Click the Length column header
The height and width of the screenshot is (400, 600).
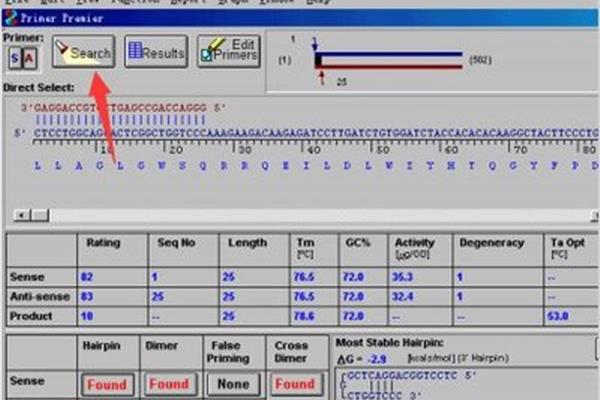click(x=247, y=243)
